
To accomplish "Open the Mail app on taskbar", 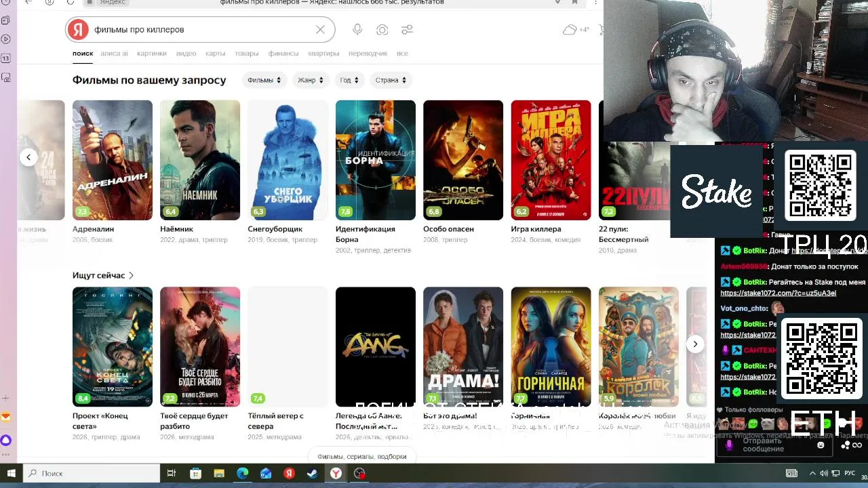I will (x=266, y=473).
